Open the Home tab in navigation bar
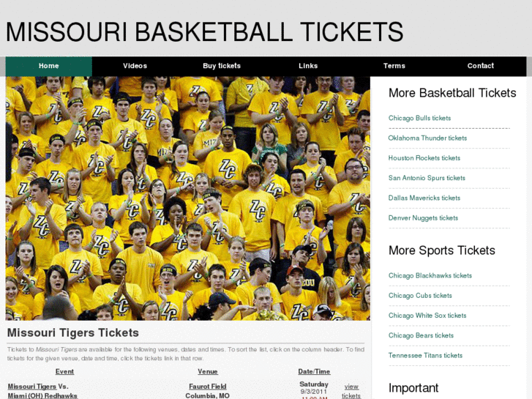The width and height of the screenshot is (532, 399). 48,66
